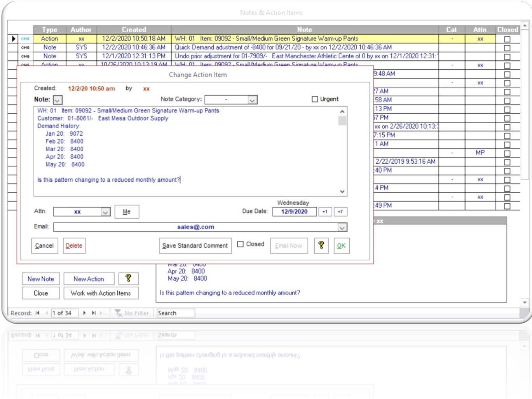
Task: Go to last record navigation arrow
Action: point(94,313)
